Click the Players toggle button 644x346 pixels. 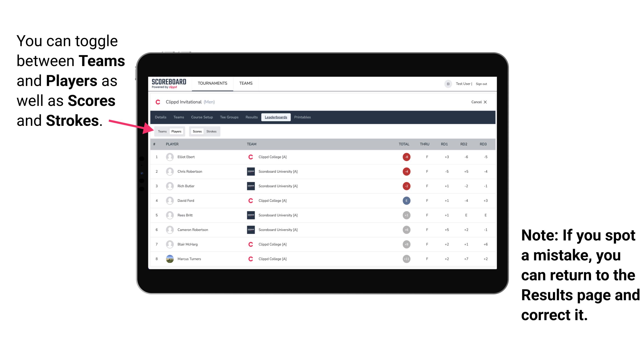pyautogui.click(x=177, y=131)
